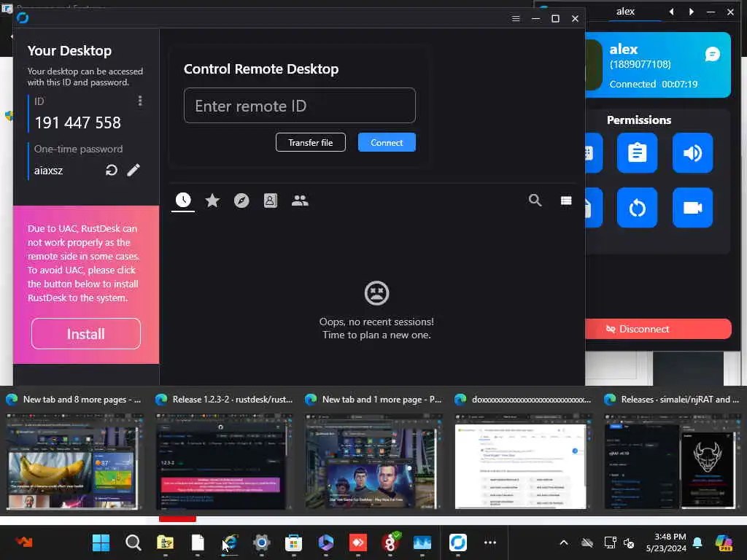Click the Transfer file button
Image resolution: width=747 pixels, height=560 pixels.
click(x=311, y=142)
